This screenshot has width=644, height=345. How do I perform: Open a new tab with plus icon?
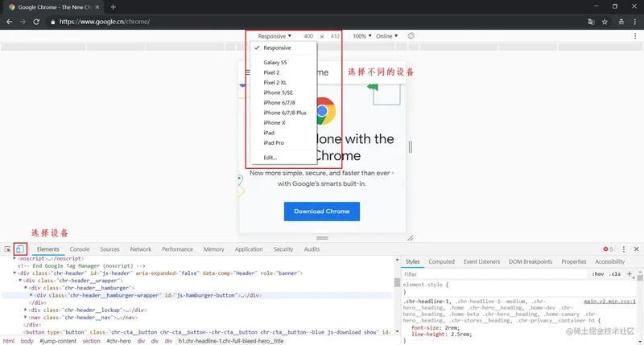(x=113, y=7)
